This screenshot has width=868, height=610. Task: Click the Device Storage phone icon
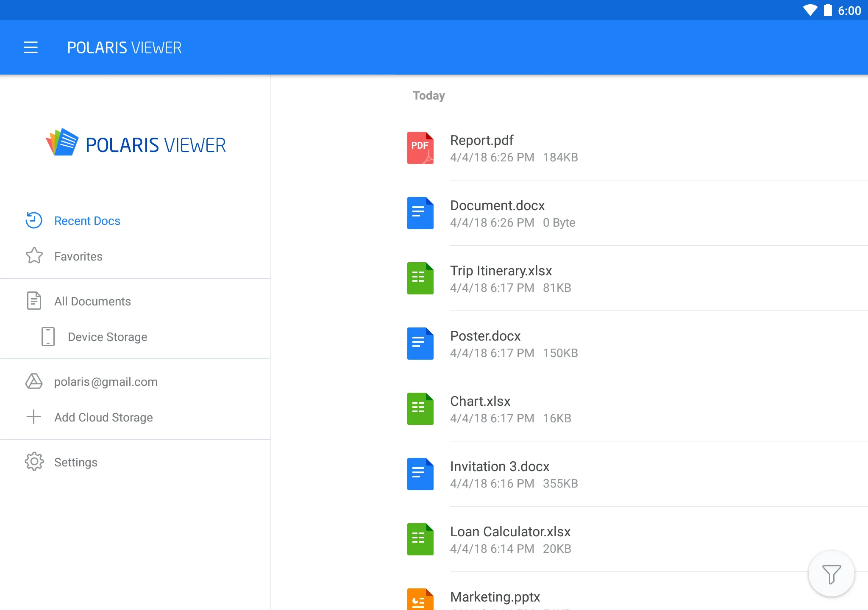point(48,336)
